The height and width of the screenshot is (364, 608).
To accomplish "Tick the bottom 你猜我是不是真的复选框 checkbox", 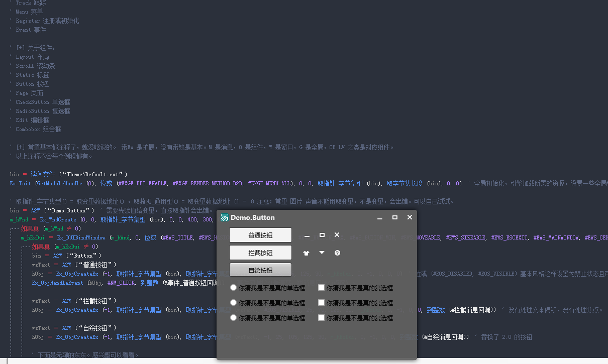I will (x=321, y=318).
